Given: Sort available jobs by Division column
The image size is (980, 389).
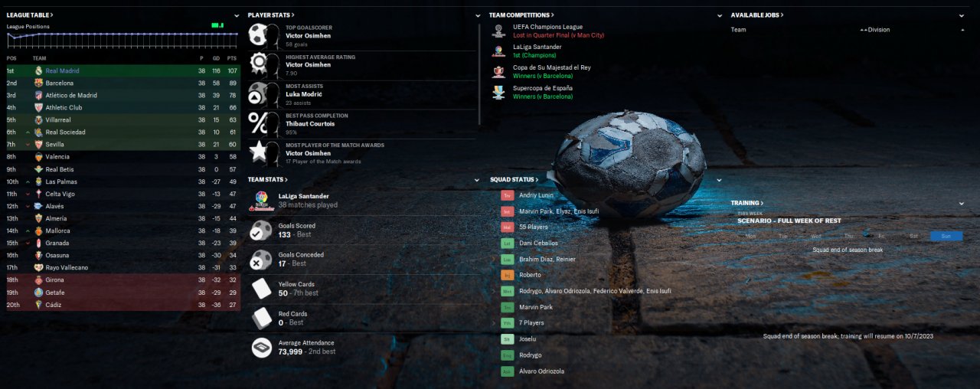Looking at the screenshot, I should (879, 30).
